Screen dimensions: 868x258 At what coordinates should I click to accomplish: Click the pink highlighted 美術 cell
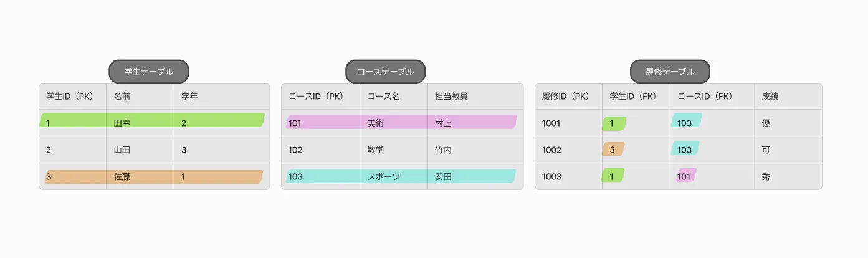click(x=394, y=123)
